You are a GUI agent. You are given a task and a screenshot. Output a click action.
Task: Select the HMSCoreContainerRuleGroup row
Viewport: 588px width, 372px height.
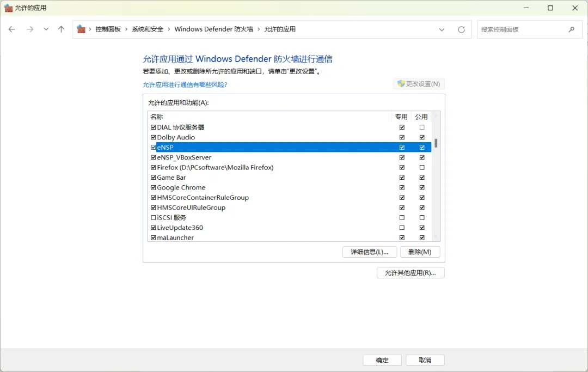click(290, 198)
